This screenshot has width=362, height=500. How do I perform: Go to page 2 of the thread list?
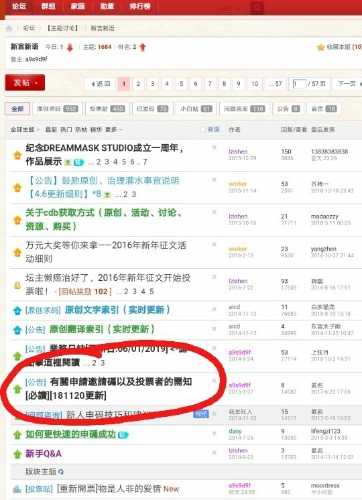(138, 84)
